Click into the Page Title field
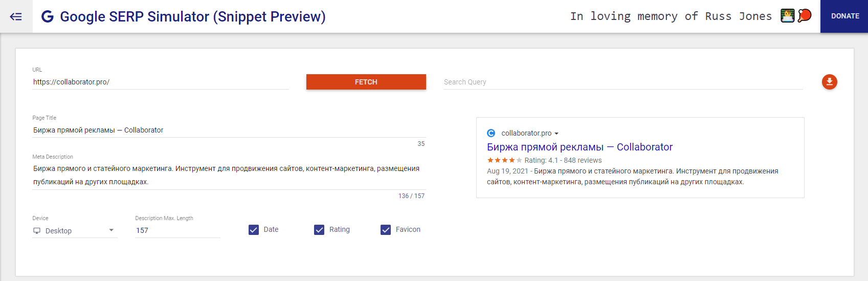868x281 pixels. click(x=229, y=130)
